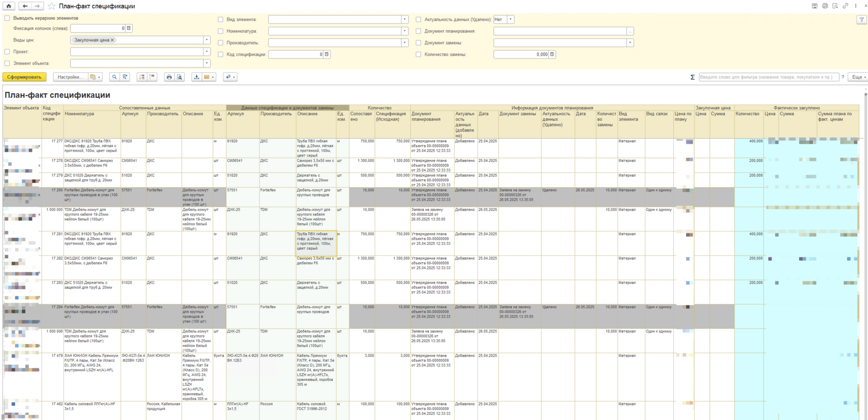
Task: Toggle the Вид элемента filter checkbox
Action: click(221, 20)
